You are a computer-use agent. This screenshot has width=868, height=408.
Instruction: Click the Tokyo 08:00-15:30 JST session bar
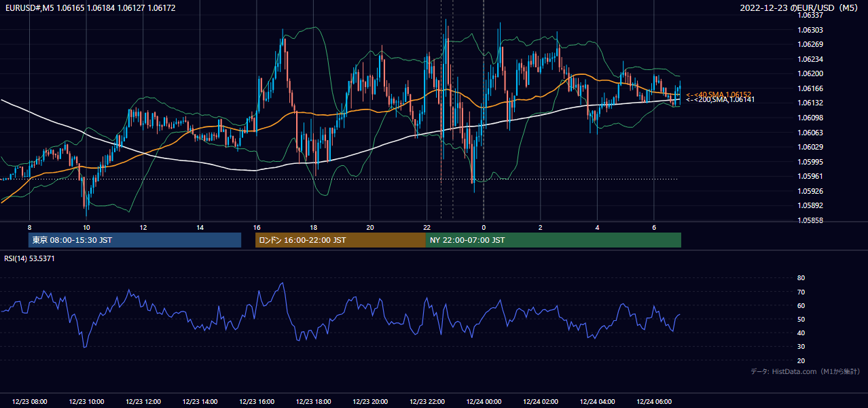(134, 240)
